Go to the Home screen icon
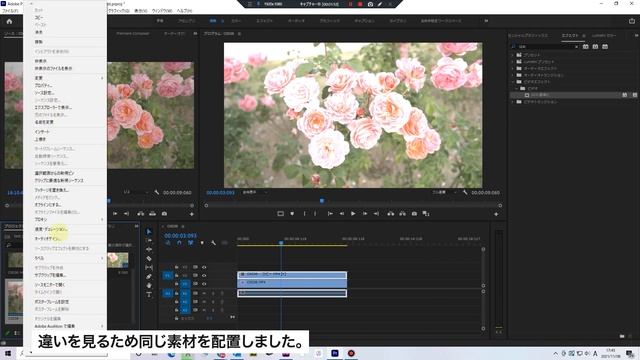Image resolution: width=640 pixels, height=360 pixels. (x=9, y=21)
